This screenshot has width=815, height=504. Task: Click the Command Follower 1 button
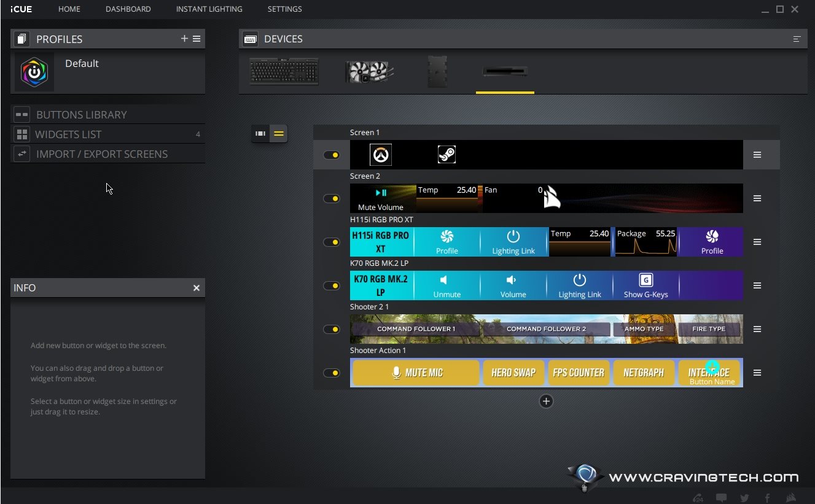[416, 329]
